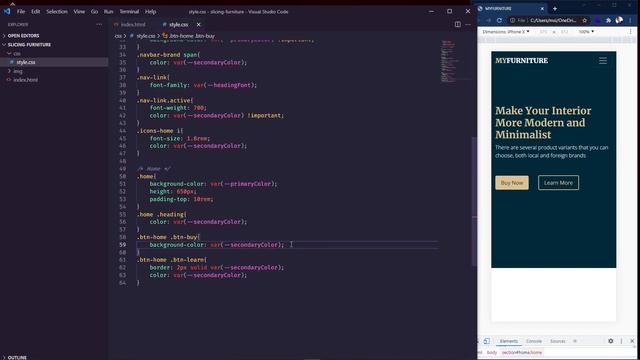Click the .home selector on line 50
Image resolution: width=640 pixels, height=360 pixels.
click(x=145, y=176)
